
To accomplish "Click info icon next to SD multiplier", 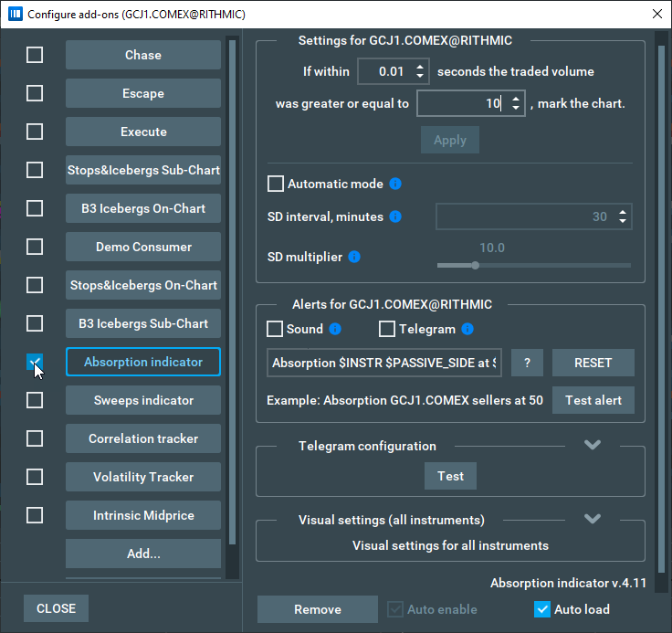I will click(x=354, y=257).
